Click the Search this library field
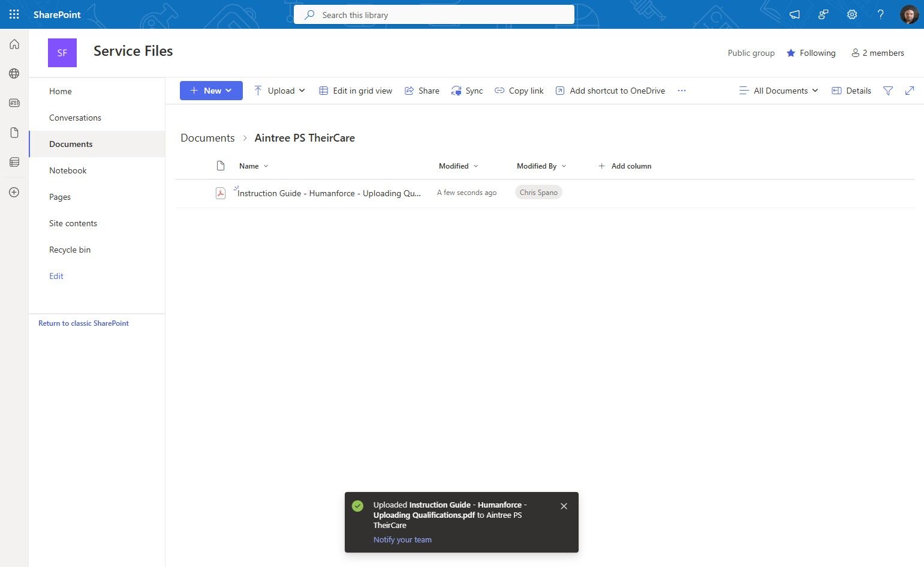The width and height of the screenshot is (924, 567). pyautogui.click(x=434, y=14)
